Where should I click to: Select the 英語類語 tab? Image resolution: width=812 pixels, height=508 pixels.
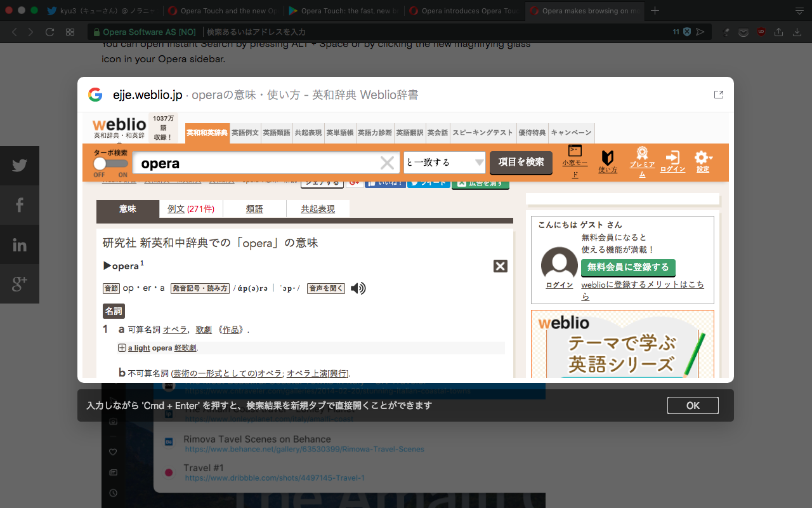277,133
